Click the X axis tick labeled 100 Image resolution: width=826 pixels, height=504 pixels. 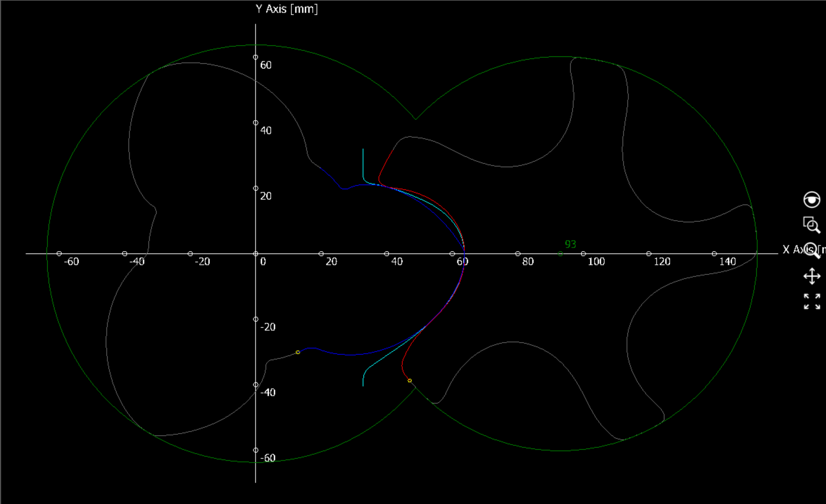point(583,254)
